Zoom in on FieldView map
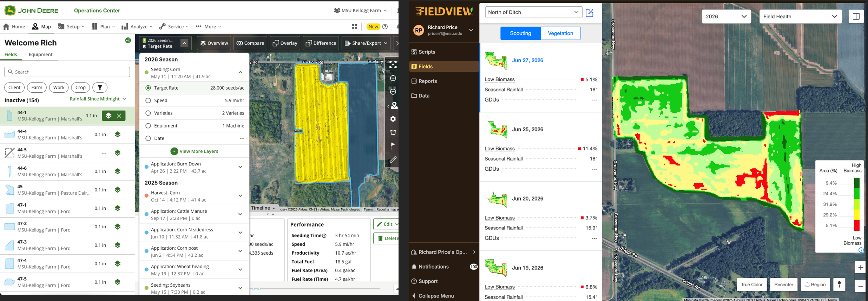The width and height of the screenshot is (868, 301). 860,268
